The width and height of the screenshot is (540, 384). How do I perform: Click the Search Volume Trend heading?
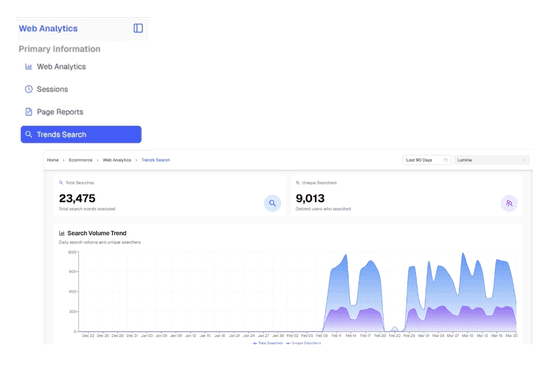coord(97,233)
